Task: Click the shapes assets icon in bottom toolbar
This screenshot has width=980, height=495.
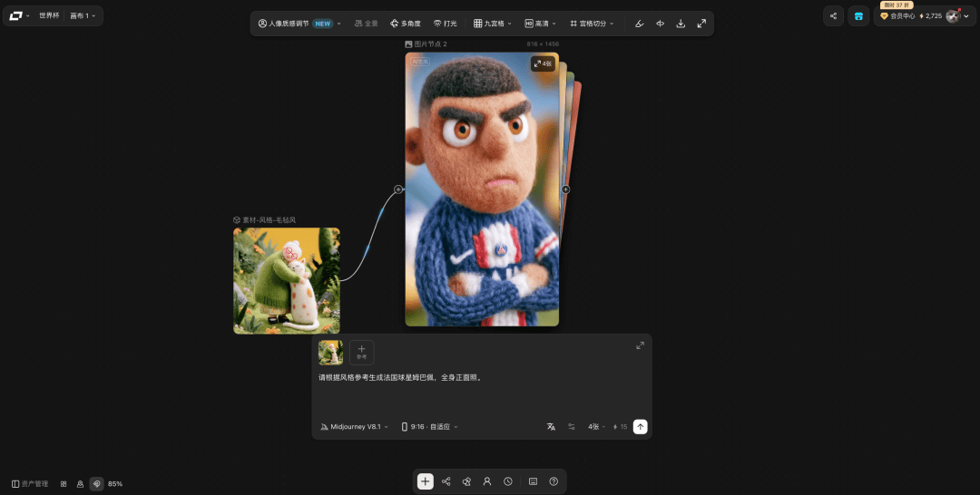Action: click(466, 481)
